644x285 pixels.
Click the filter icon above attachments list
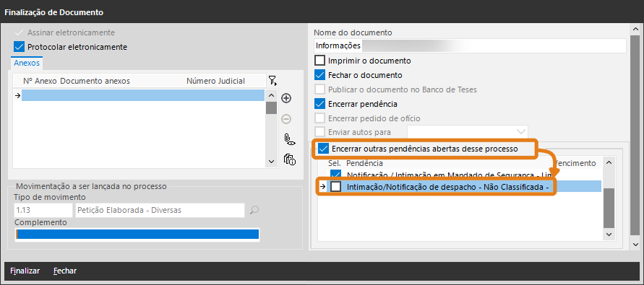click(272, 80)
